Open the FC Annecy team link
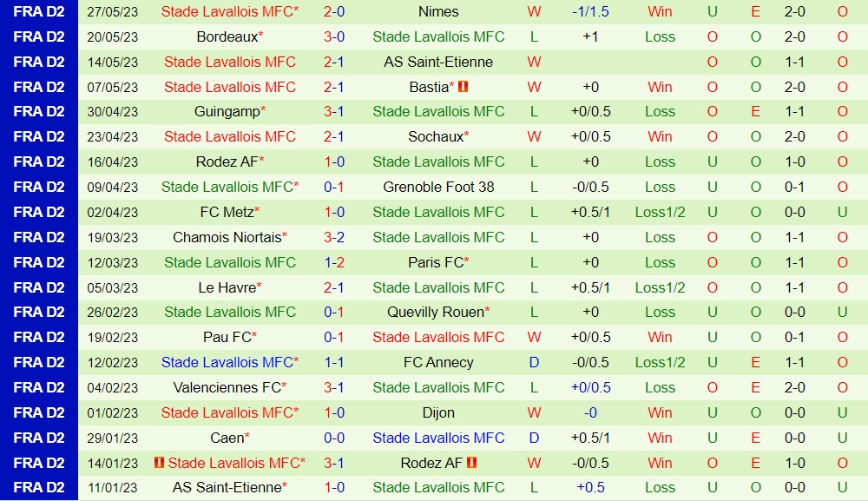This screenshot has height=501, width=868. pyautogui.click(x=438, y=362)
